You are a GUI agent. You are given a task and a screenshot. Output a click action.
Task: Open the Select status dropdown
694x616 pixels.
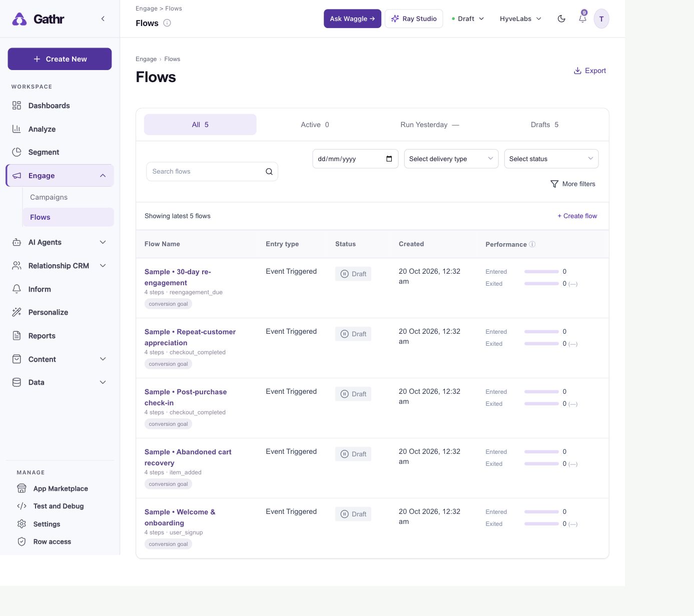tap(551, 159)
